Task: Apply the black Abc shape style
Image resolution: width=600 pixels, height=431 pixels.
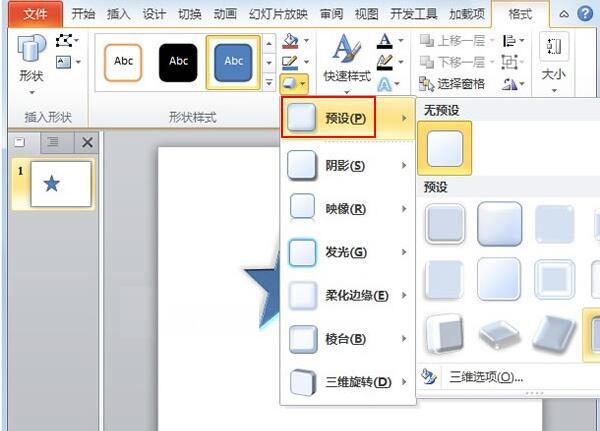Action: click(x=178, y=62)
